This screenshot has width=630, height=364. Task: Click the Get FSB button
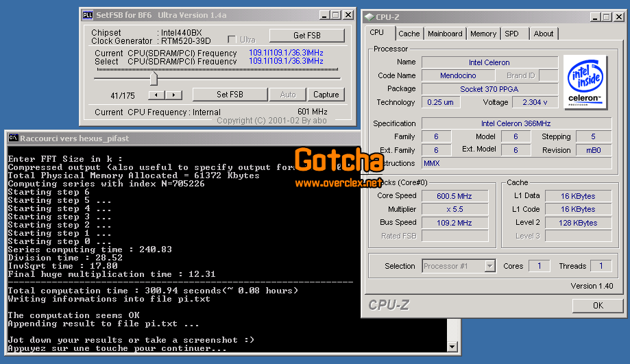pyautogui.click(x=307, y=36)
